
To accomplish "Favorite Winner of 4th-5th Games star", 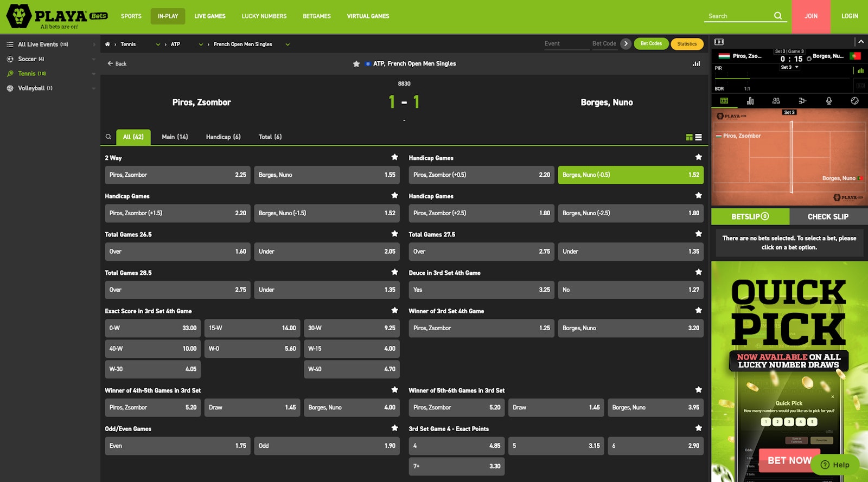I will coord(395,390).
